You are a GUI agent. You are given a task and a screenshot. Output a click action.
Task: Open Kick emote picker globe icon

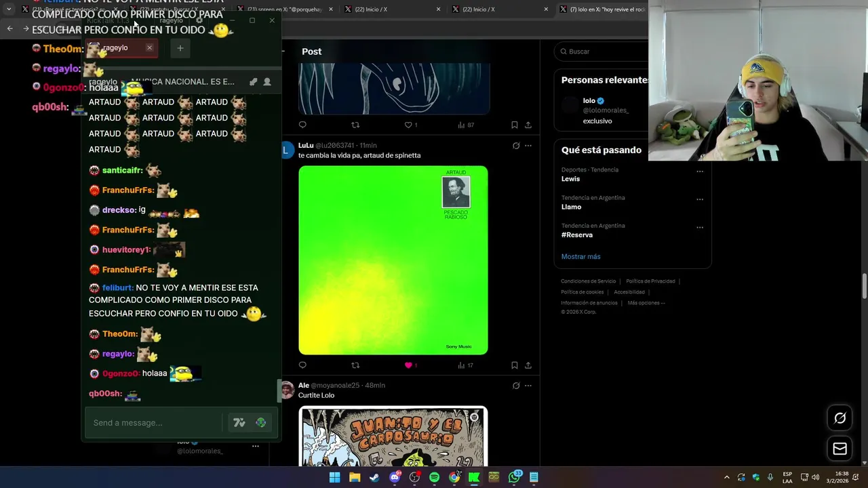pyautogui.click(x=260, y=423)
